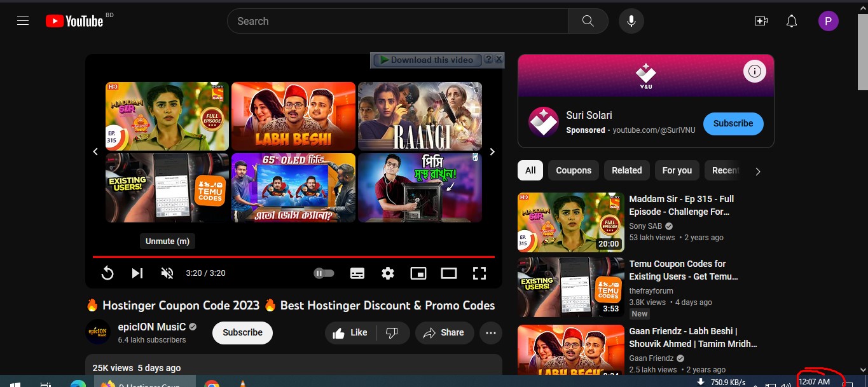Close the Download this video bar

(499, 59)
